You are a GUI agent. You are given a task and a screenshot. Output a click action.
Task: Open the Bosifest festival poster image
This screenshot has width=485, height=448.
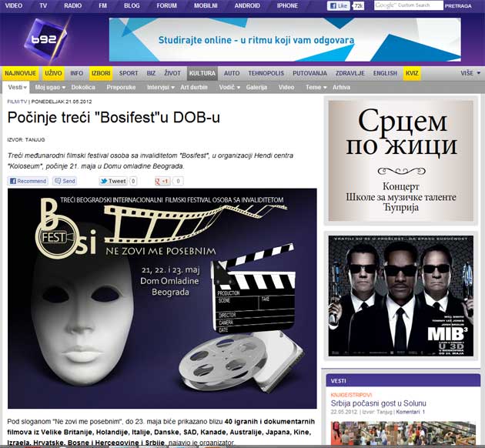162,298
